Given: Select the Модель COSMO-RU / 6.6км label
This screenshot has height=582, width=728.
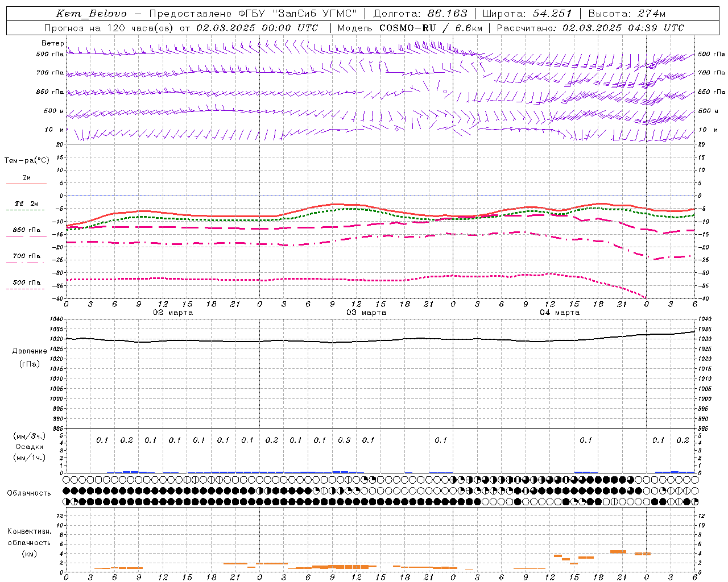Looking at the screenshot, I should pos(410,28).
